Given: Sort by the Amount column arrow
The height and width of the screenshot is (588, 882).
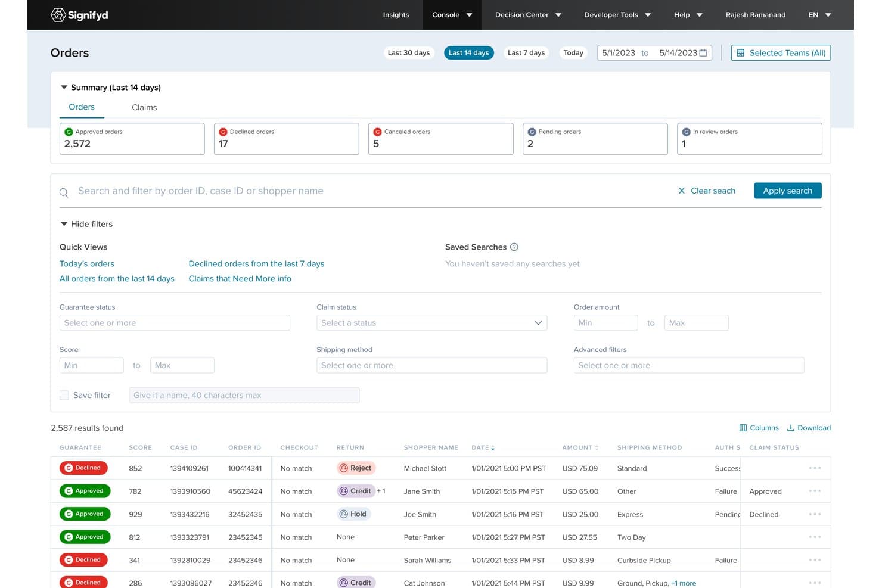Looking at the screenshot, I should pos(597,447).
